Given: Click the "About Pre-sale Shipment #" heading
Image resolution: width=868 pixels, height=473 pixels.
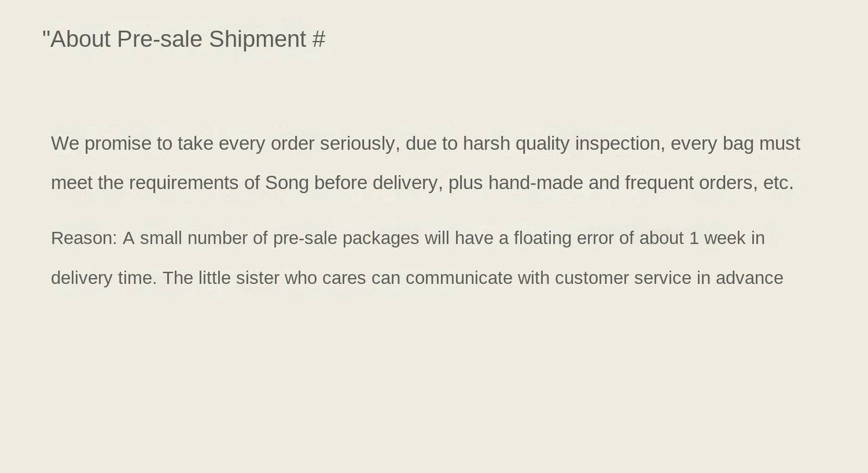Looking at the screenshot, I should 184,40.
